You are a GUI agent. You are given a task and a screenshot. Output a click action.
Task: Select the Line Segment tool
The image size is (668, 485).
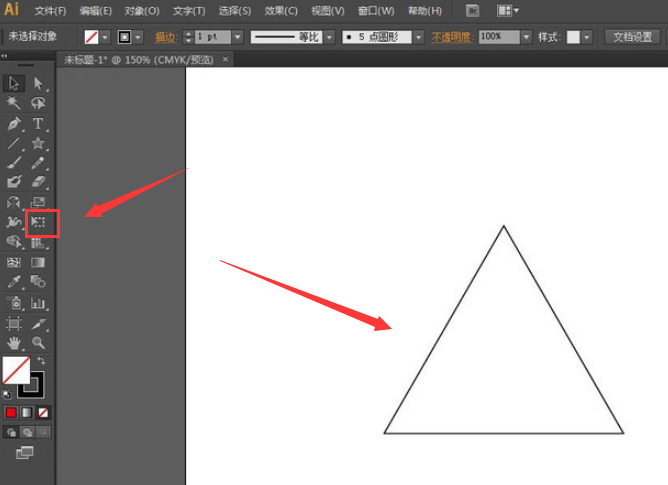14,143
